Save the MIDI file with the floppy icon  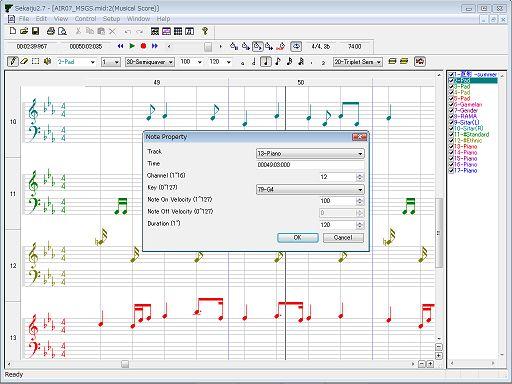35,31
